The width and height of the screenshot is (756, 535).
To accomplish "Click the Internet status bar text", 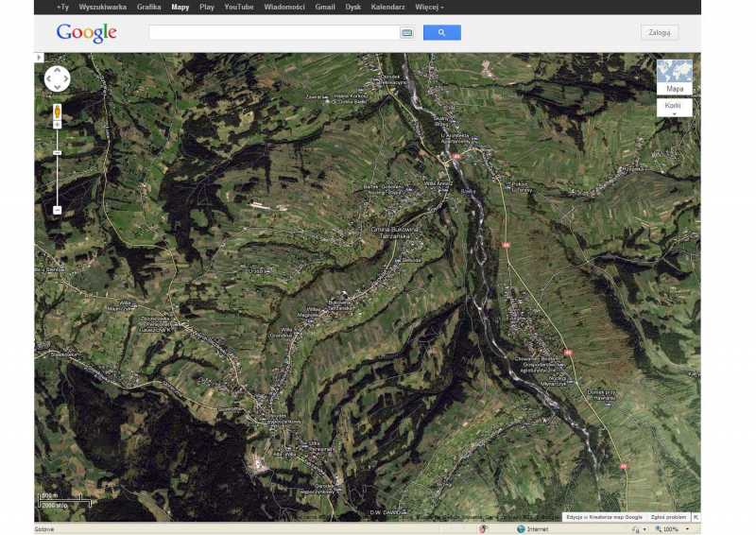I will point(537,529).
